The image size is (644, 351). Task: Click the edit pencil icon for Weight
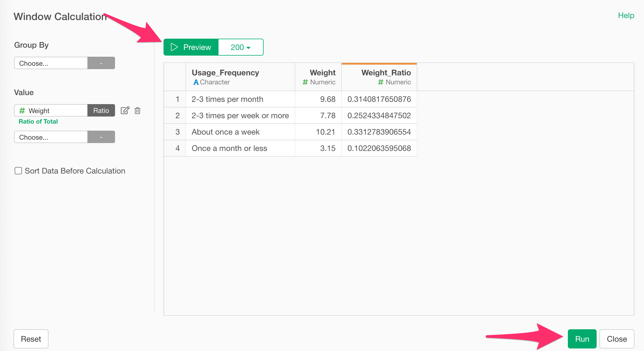pos(125,110)
